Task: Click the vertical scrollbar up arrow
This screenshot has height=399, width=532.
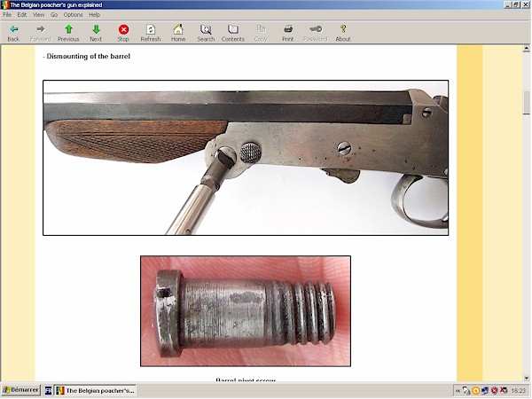Action: [526, 49]
